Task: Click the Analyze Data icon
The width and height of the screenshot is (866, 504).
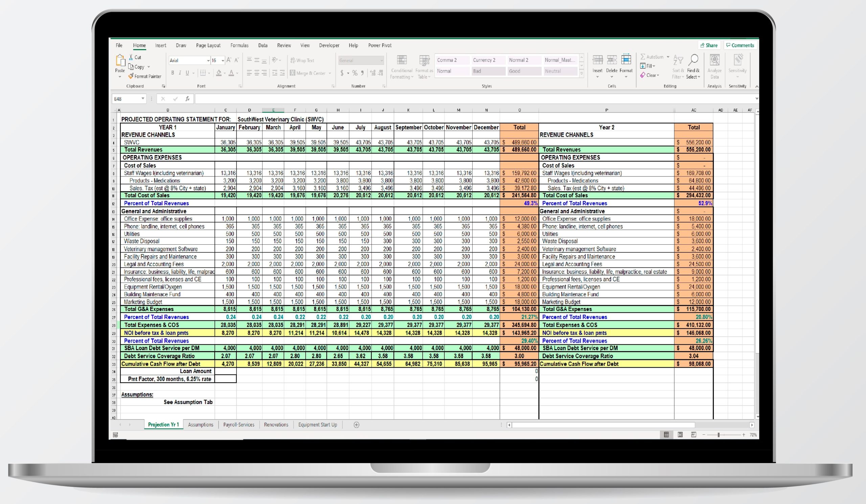Action: click(x=714, y=61)
